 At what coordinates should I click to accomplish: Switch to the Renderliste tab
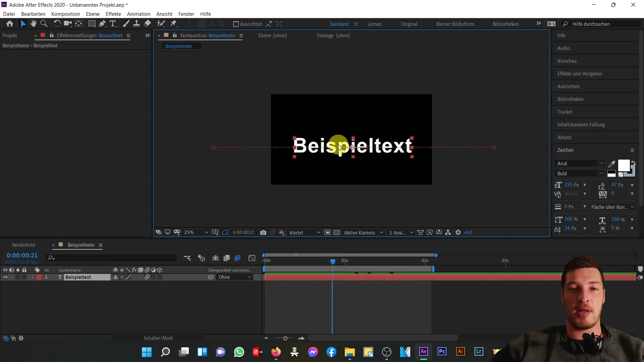click(x=23, y=245)
